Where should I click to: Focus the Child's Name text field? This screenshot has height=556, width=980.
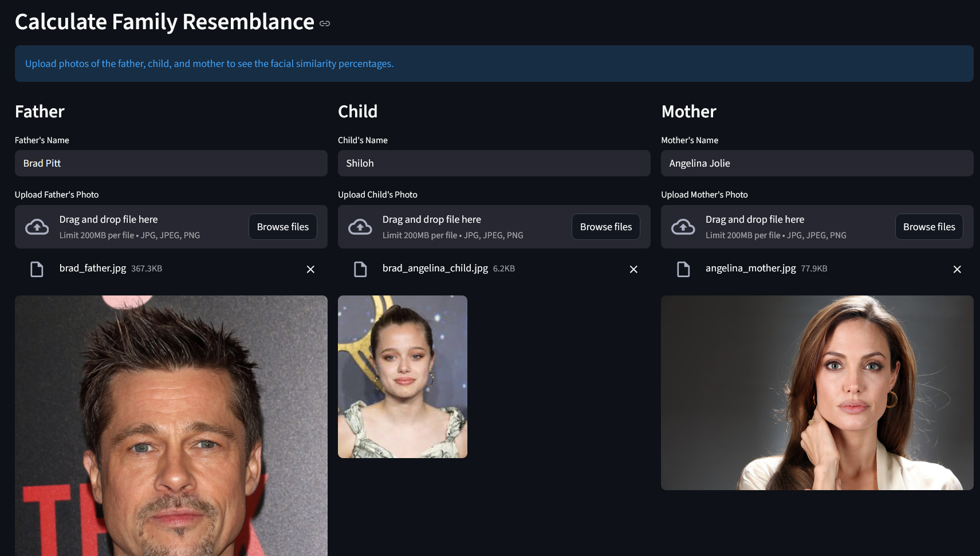494,163
